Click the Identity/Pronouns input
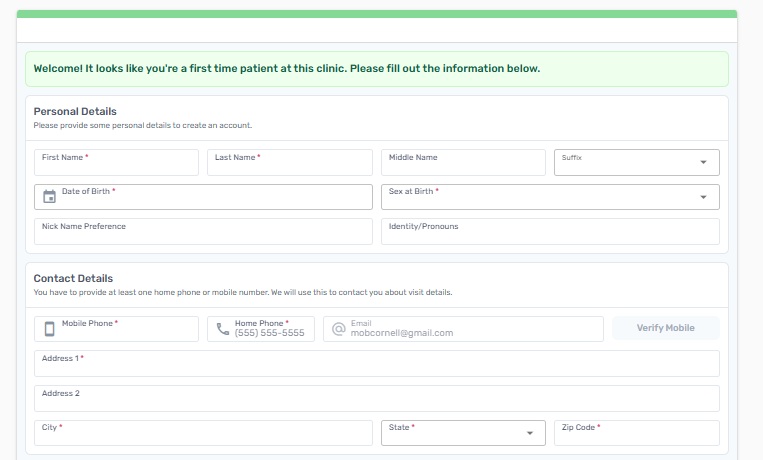 tap(550, 232)
